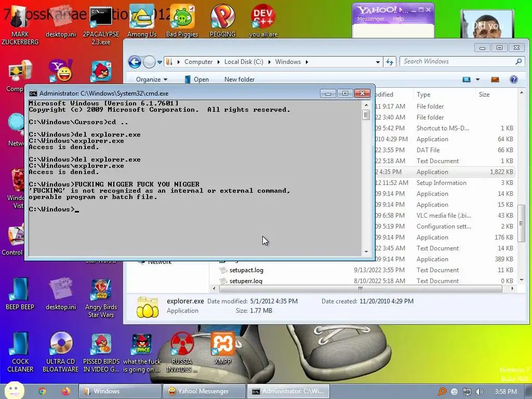Click the Explorer horizontal scrollbar right arrow

click(x=512, y=289)
